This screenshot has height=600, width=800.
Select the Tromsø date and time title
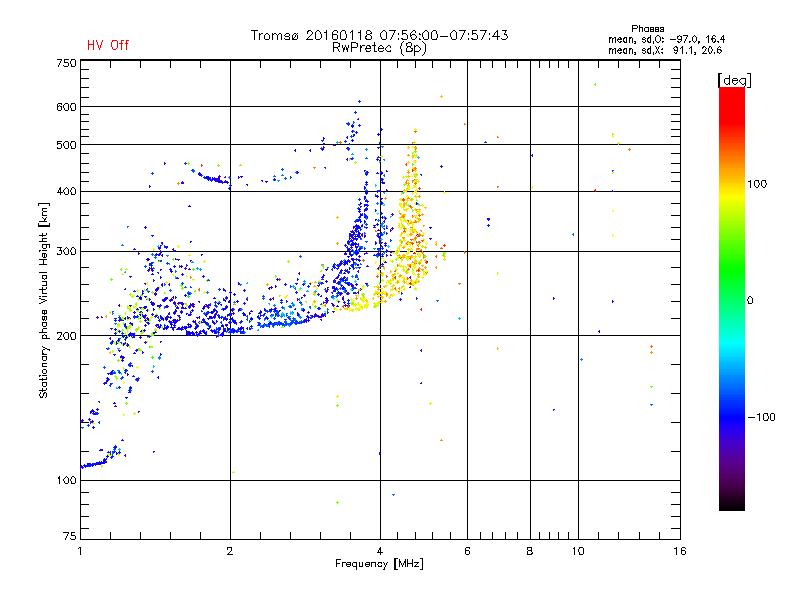(x=379, y=35)
